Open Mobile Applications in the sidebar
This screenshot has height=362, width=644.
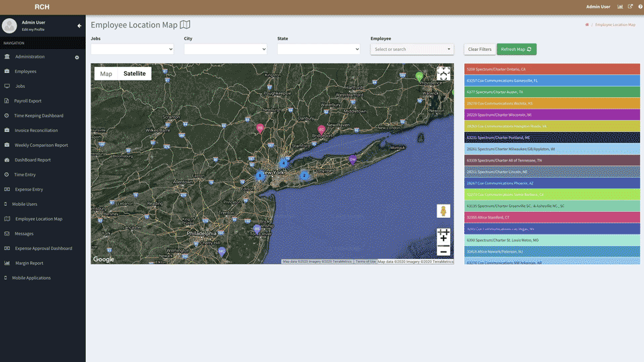click(32, 278)
